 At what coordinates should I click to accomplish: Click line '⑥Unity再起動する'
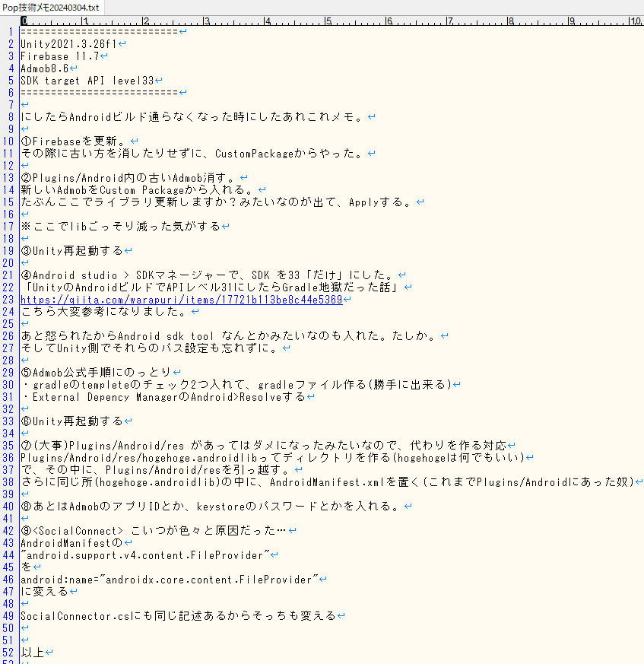pyautogui.click(x=71, y=421)
